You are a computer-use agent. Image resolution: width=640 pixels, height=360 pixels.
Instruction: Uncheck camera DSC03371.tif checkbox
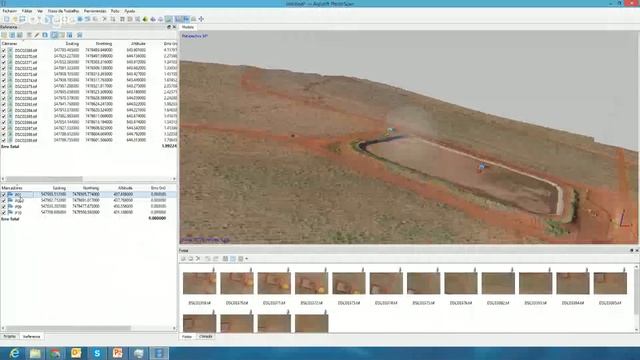click(x=4, y=62)
